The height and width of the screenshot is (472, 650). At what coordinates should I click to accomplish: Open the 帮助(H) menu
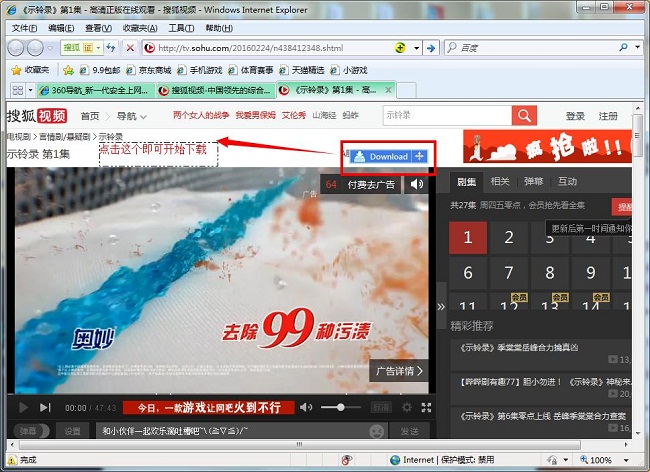pyautogui.click(x=219, y=28)
